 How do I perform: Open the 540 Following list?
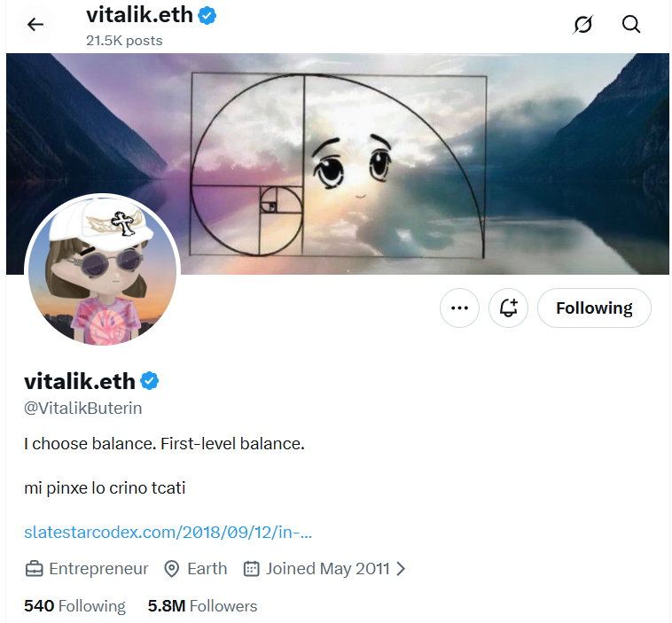(x=74, y=606)
